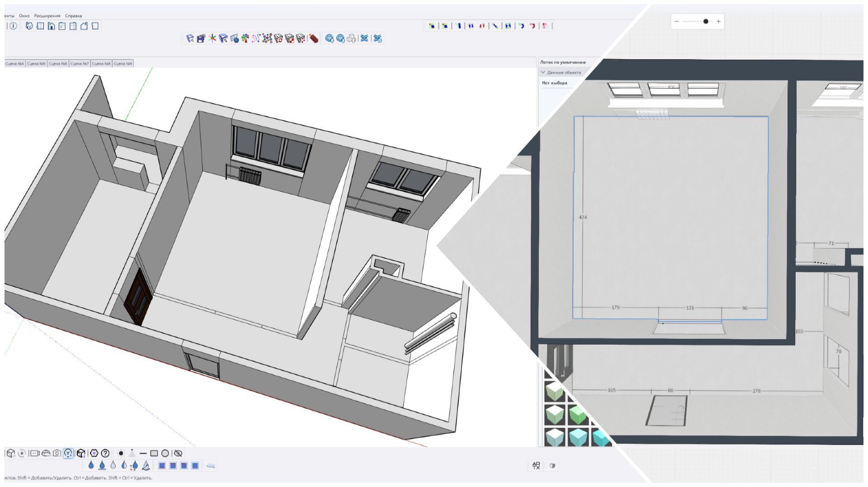Select the Save model icon in the top toolbar
Viewport: 868px width, 487px height.
tap(201, 39)
